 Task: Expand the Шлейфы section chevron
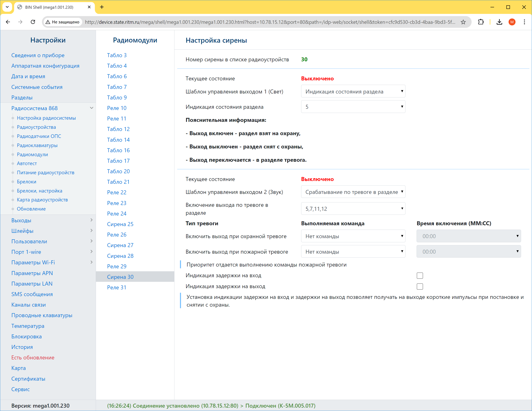[x=91, y=231]
